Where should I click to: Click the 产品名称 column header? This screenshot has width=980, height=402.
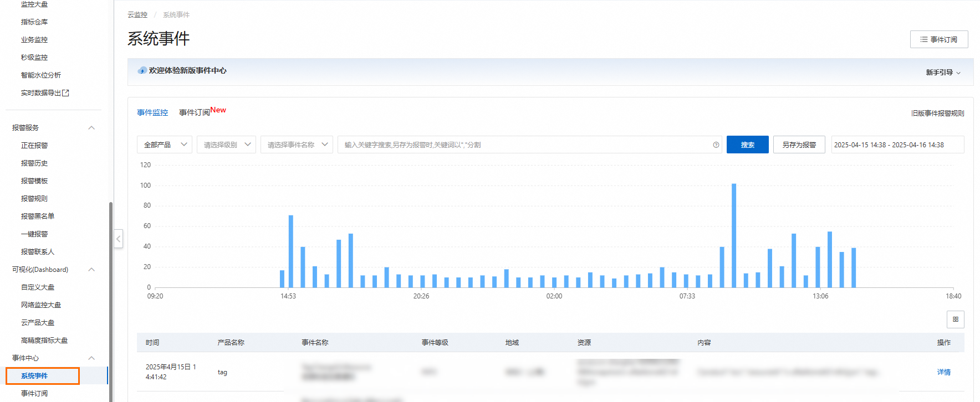pos(231,343)
